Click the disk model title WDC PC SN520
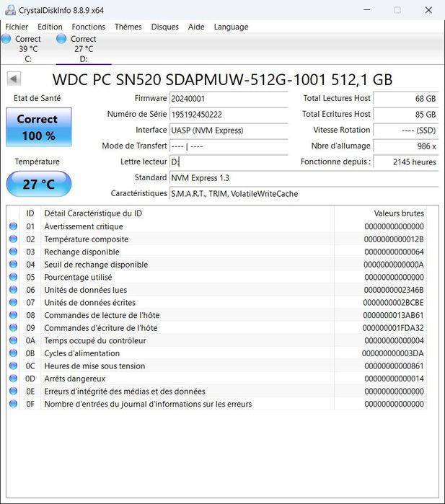Screen dimensions: 445x504 222,79
